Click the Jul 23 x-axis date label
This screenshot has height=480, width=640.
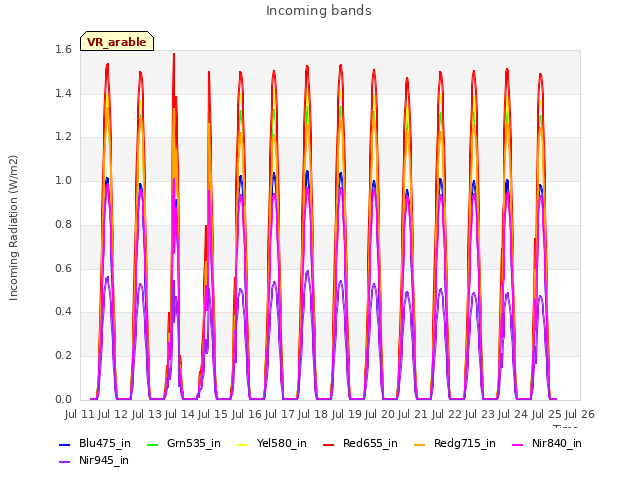480,414
